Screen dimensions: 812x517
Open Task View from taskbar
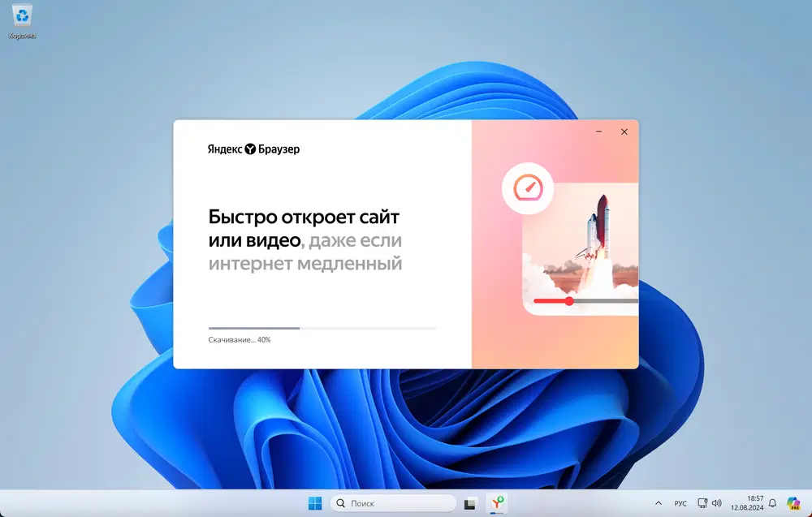click(470, 503)
